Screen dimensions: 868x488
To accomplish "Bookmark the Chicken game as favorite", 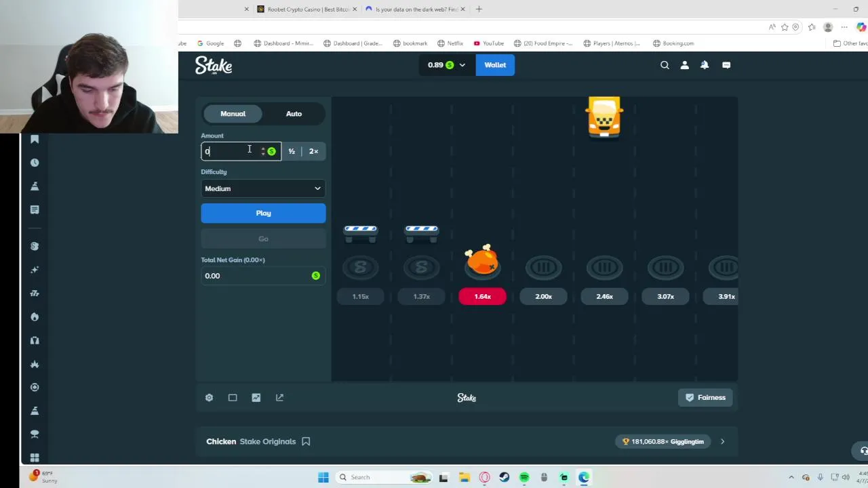I will (306, 441).
